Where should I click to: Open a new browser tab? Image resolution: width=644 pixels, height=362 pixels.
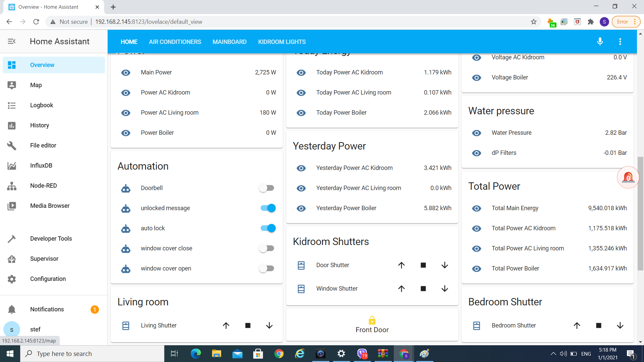[113, 7]
